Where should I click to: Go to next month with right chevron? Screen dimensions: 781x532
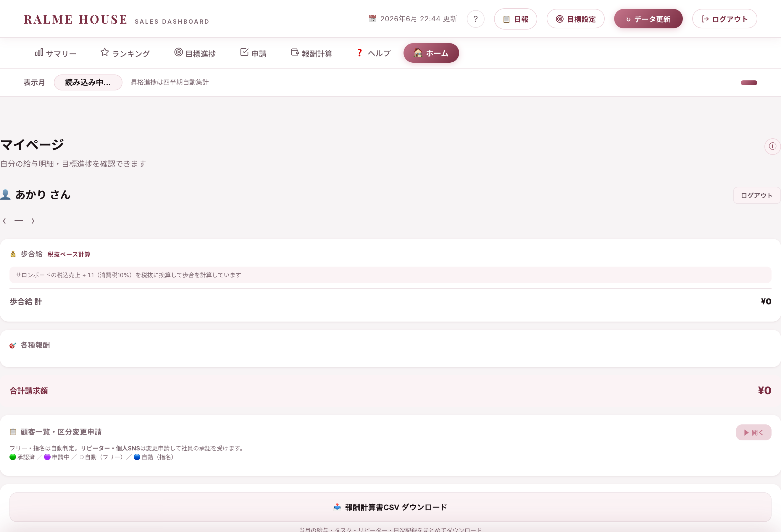click(x=33, y=221)
